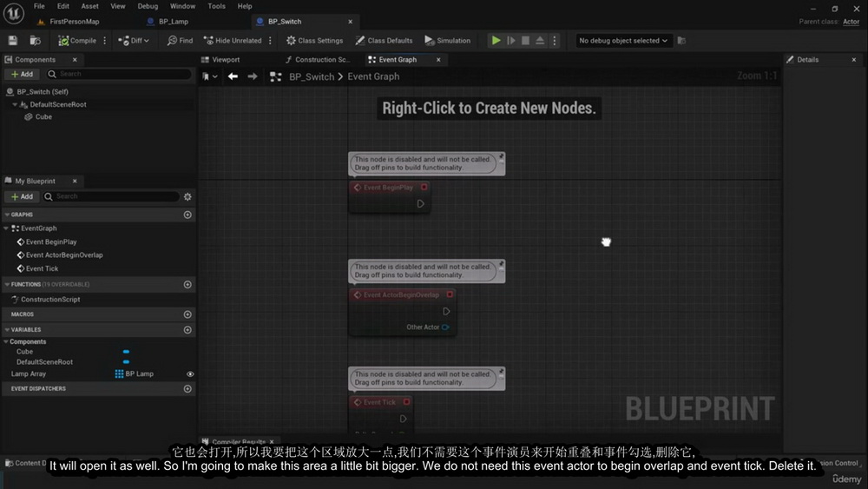Click the Eject button in toolbar

click(x=540, y=41)
